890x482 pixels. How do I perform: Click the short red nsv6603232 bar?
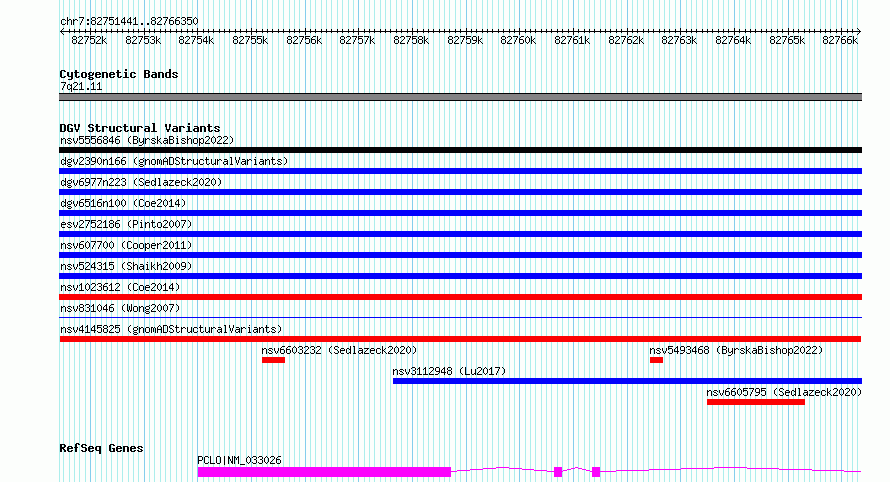coord(273,360)
